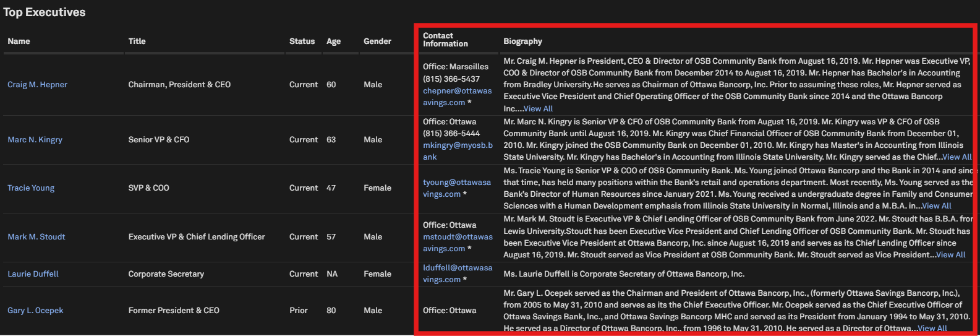Open Mark M. Stoudt's profile
This screenshot has height=336, width=980.
(x=36, y=237)
